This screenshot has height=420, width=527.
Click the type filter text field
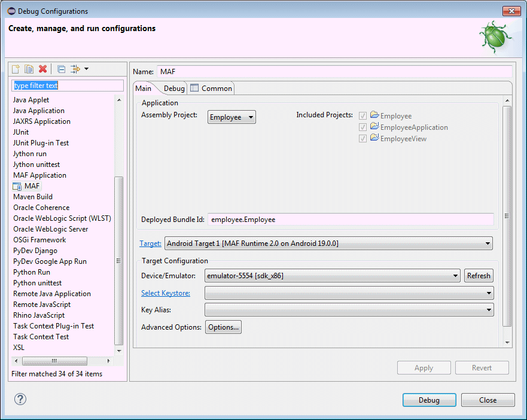tap(68, 86)
